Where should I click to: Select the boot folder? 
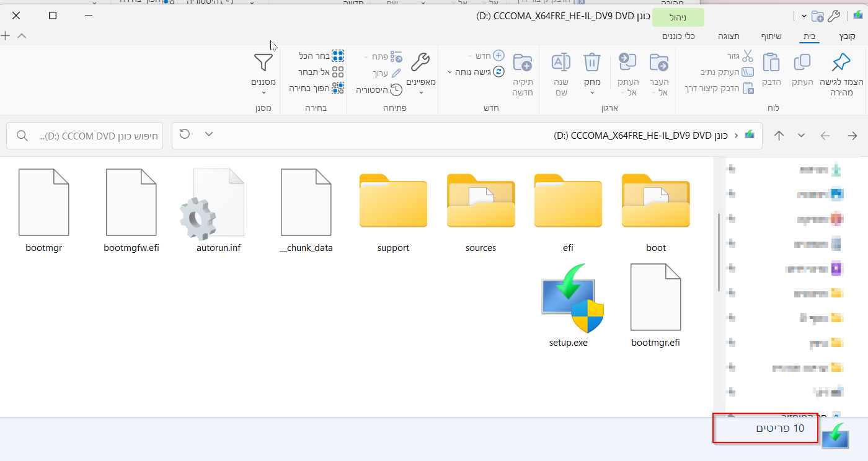[656, 213]
